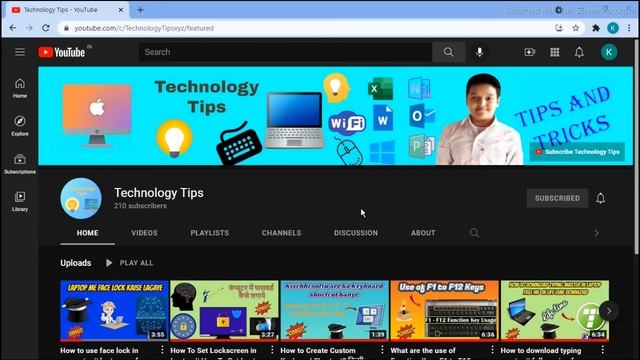The width and height of the screenshot is (640, 360).
Task: Click the Subscribe Technology Tips banner link
Action: click(577, 152)
